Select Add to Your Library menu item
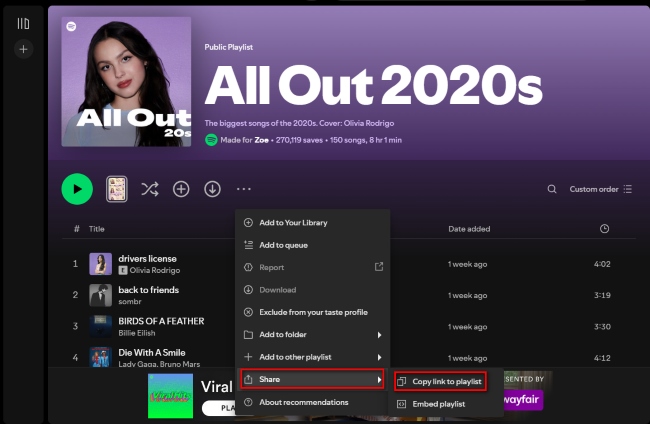Viewport: 650px width, 424px height. pyautogui.click(x=313, y=223)
